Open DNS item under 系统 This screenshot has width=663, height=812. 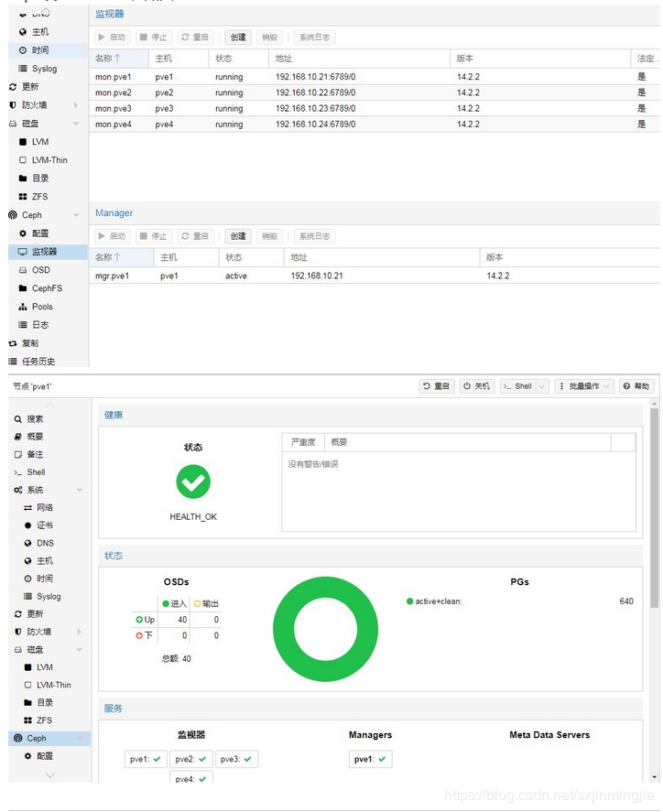point(38,543)
